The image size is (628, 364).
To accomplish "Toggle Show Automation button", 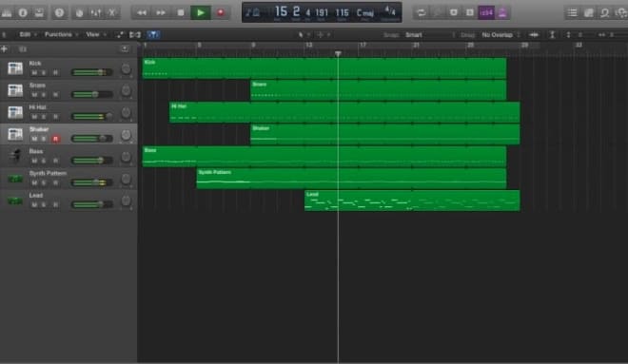I will click(x=120, y=35).
